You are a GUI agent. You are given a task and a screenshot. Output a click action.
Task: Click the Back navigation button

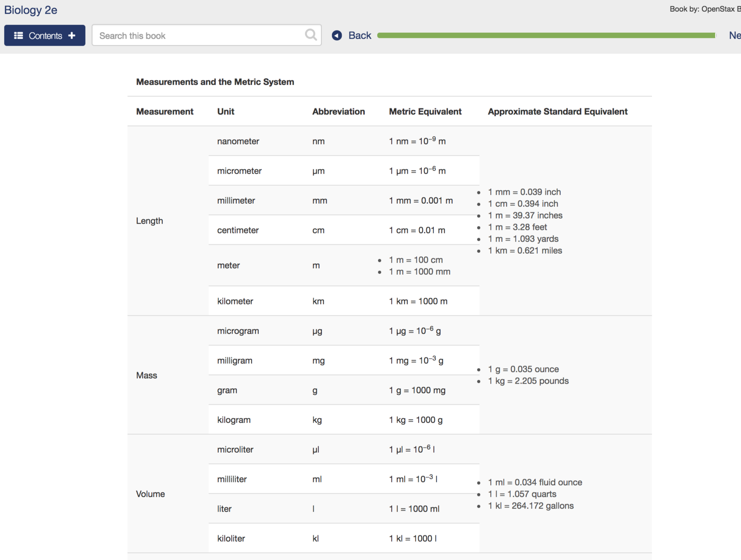click(359, 35)
